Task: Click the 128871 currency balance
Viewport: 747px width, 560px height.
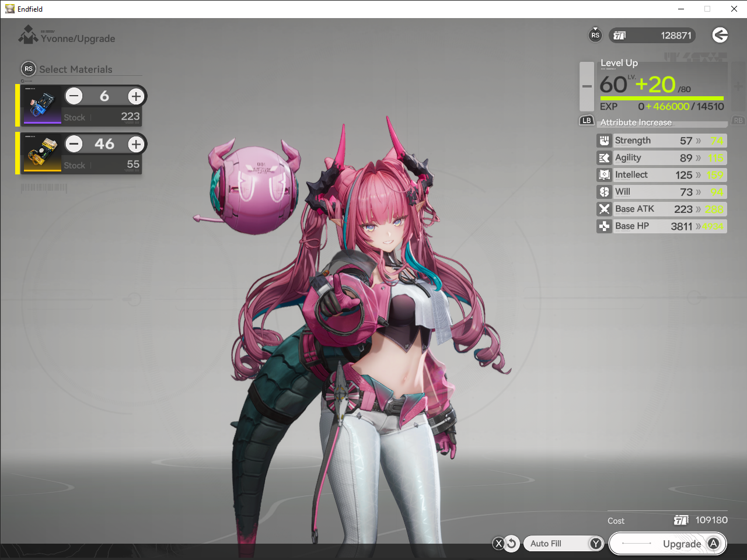Action: tap(676, 36)
